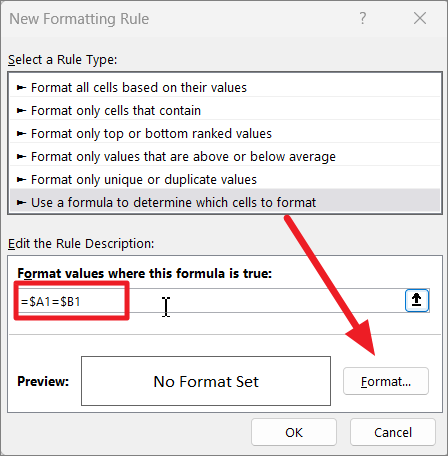
Task: Click the 'Select a Rule Type:' label
Action: (62, 60)
